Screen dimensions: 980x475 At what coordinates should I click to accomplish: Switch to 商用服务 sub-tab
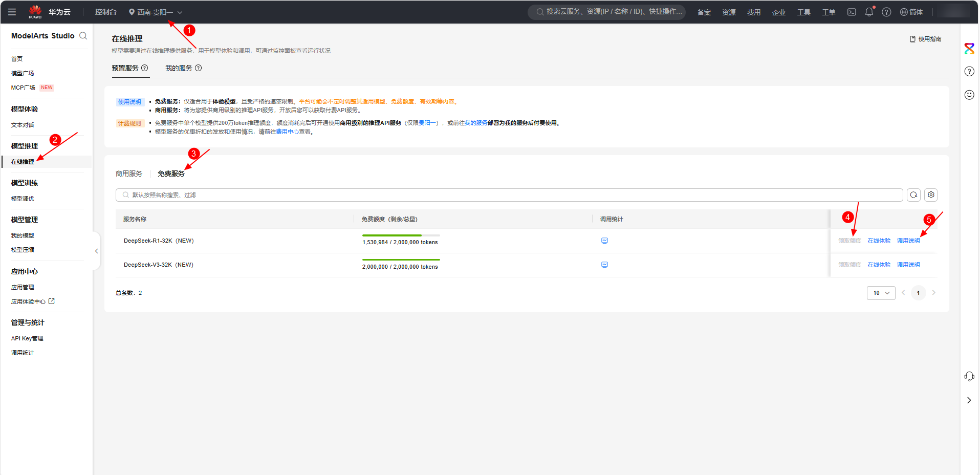[129, 174]
